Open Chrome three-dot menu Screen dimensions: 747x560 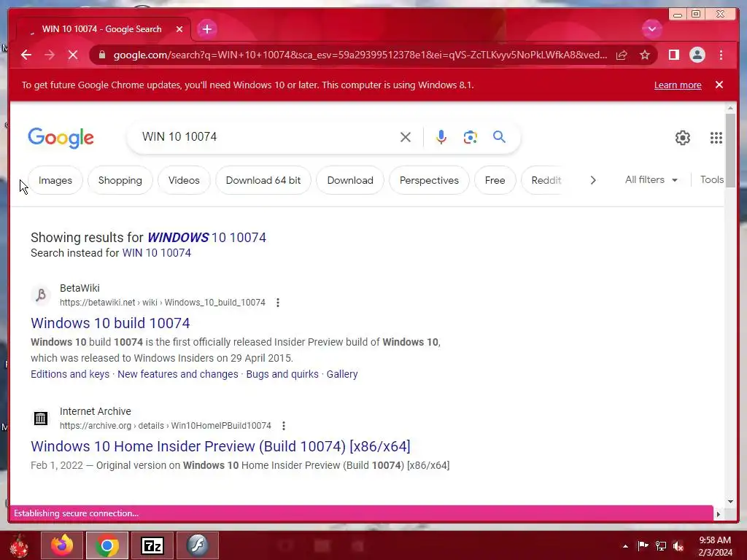point(721,55)
